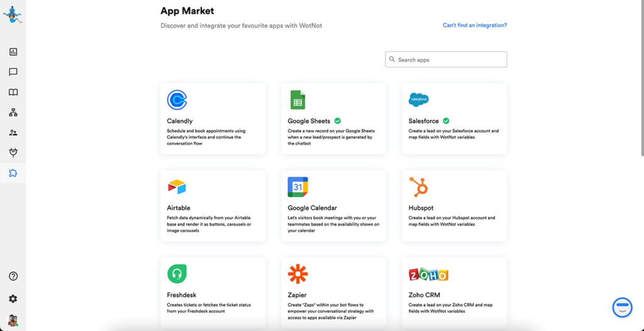
Task: Click the plug integrations sidebar icon
Action: click(x=13, y=153)
